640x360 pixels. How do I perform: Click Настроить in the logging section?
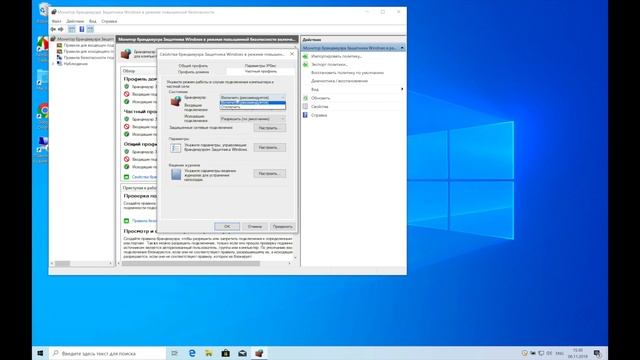(269, 173)
